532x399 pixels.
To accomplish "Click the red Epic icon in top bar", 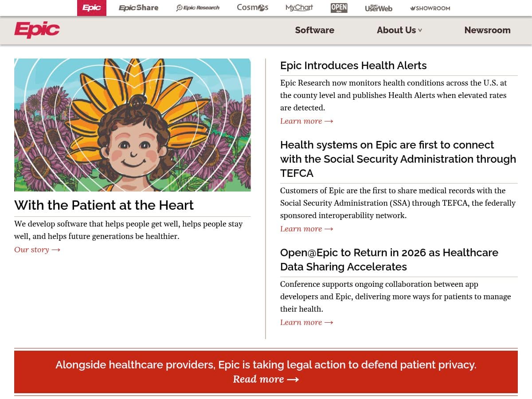I will click(92, 8).
